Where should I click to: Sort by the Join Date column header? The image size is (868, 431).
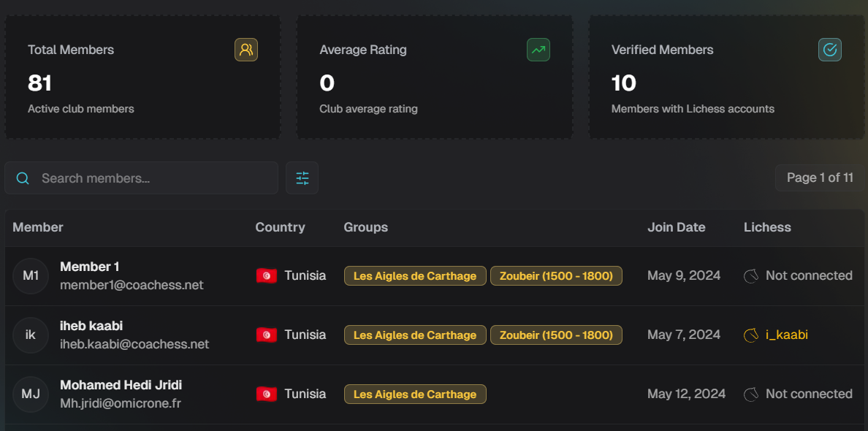[x=677, y=227]
